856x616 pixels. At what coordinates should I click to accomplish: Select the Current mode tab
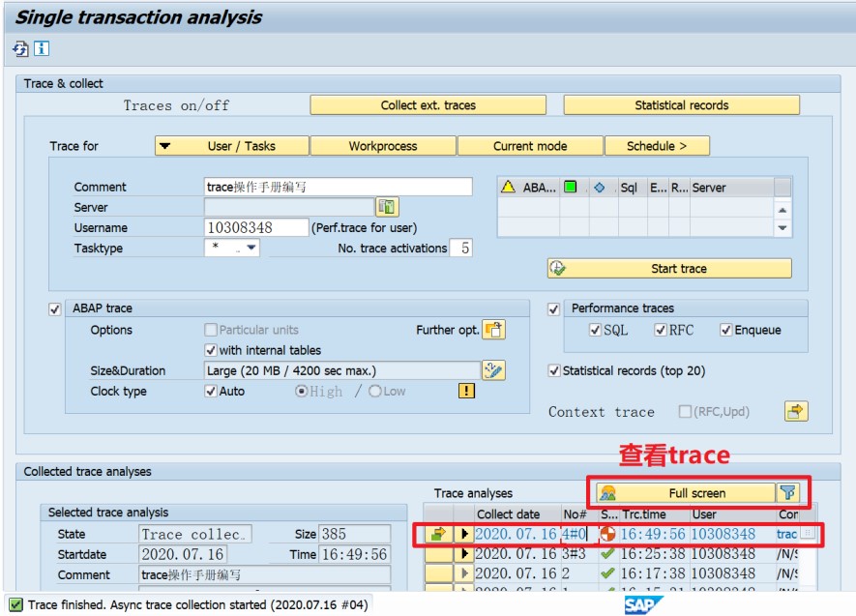point(530,145)
